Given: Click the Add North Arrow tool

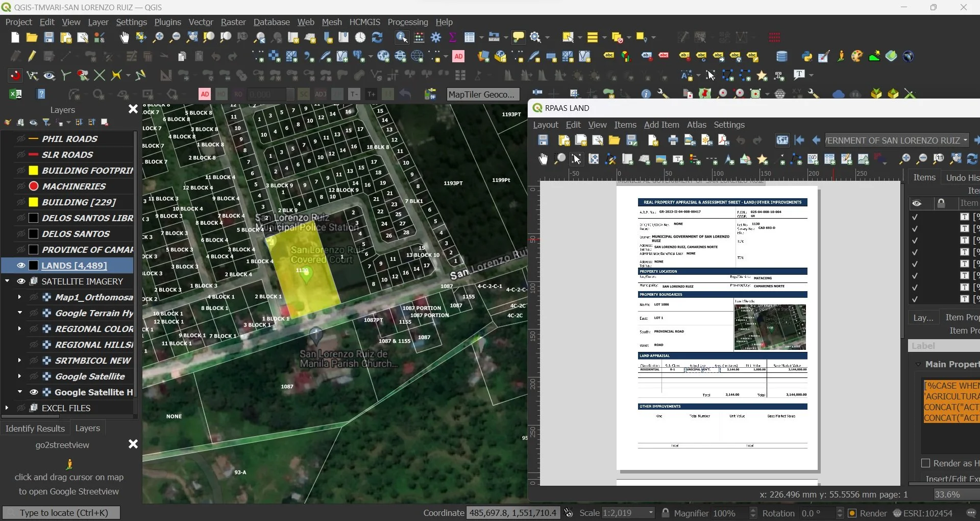Looking at the screenshot, I should point(729,160).
